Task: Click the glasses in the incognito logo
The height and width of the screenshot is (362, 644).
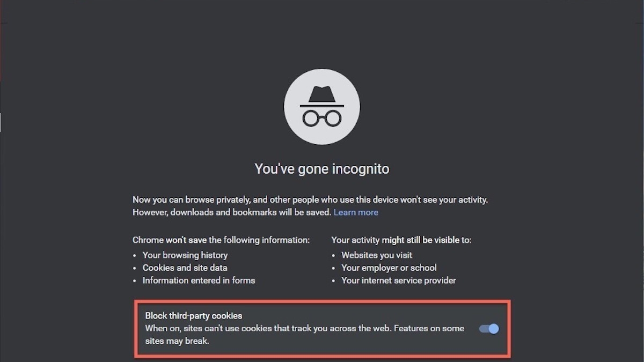Action: click(322, 118)
